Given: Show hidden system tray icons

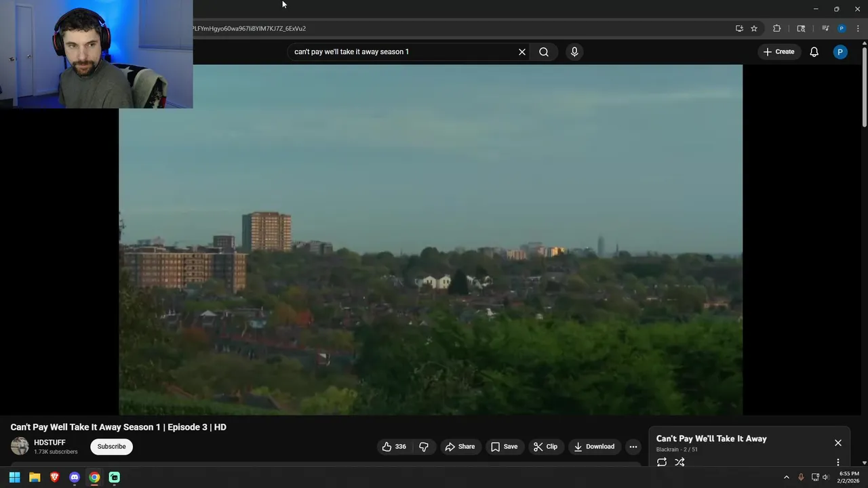Looking at the screenshot, I should coord(787,477).
